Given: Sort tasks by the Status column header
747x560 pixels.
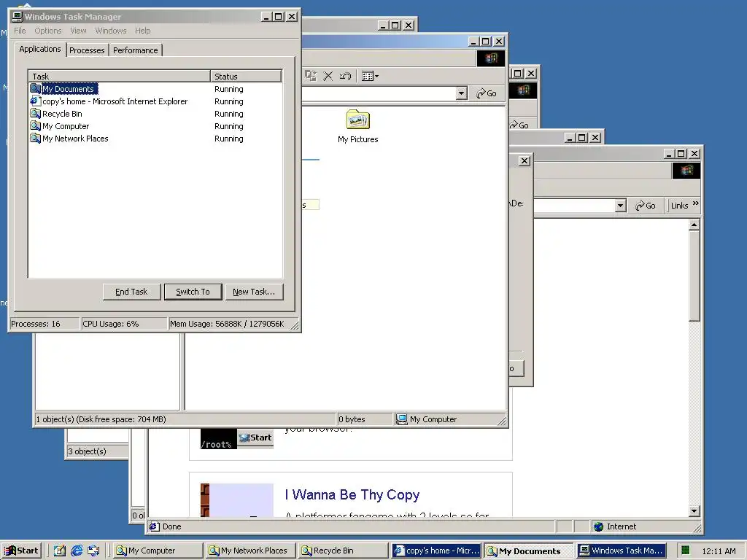Looking at the screenshot, I should pos(246,76).
